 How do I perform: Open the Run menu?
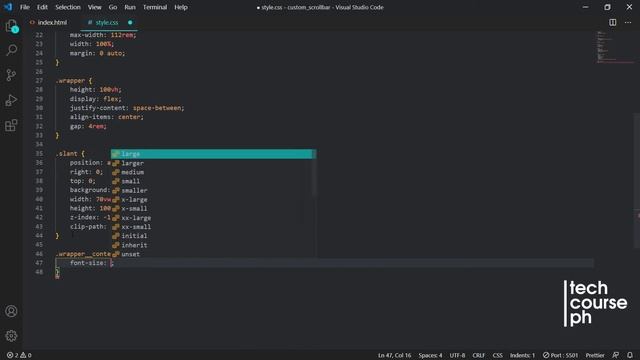tap(130, 7)
